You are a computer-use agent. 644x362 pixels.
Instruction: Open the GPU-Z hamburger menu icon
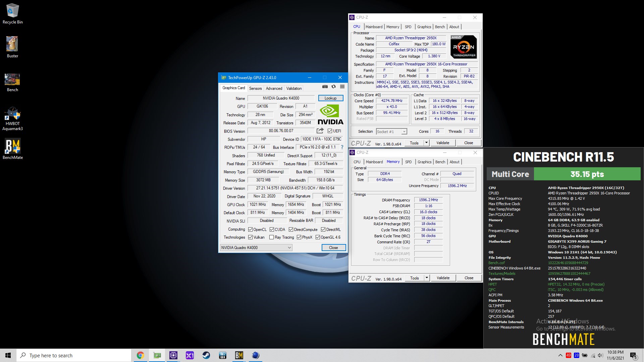coord(342,86)
